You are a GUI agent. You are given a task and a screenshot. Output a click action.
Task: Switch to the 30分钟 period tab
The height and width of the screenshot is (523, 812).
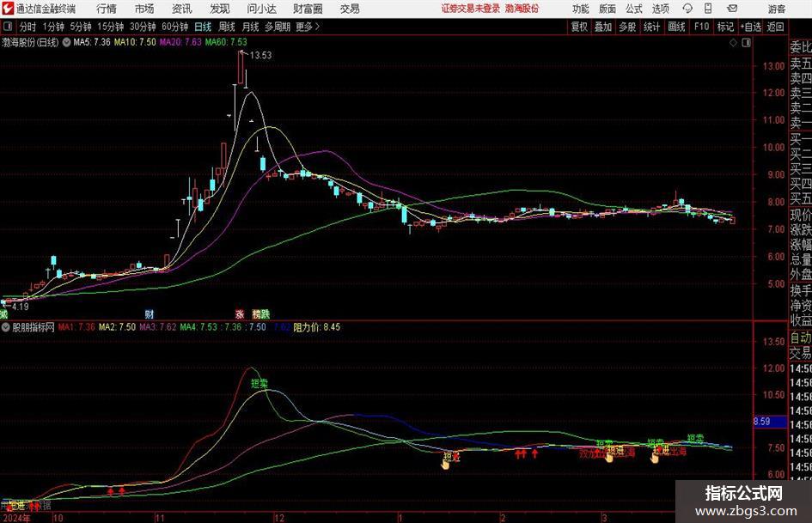143,27
